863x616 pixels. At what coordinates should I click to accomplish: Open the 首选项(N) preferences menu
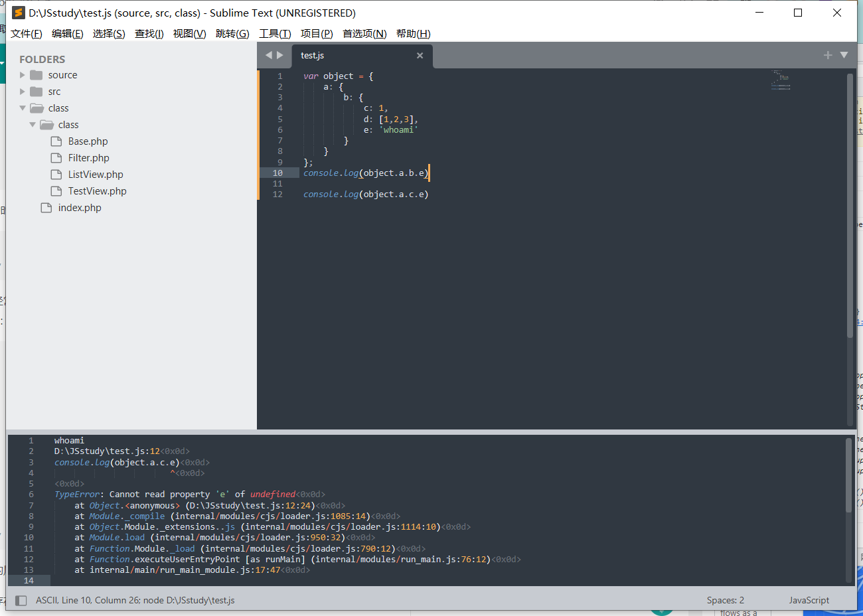click(364, 34)
